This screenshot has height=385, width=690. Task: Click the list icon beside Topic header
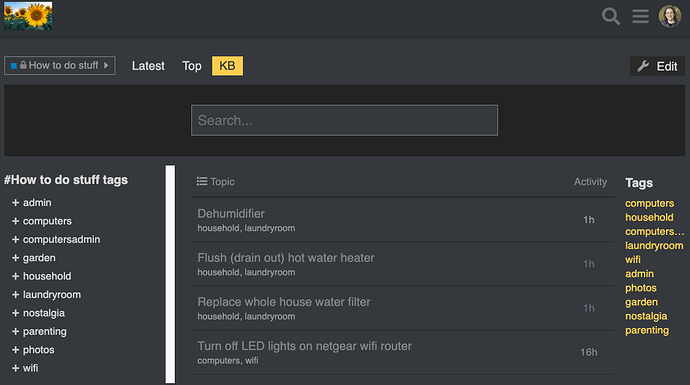[x=202, y=181]
